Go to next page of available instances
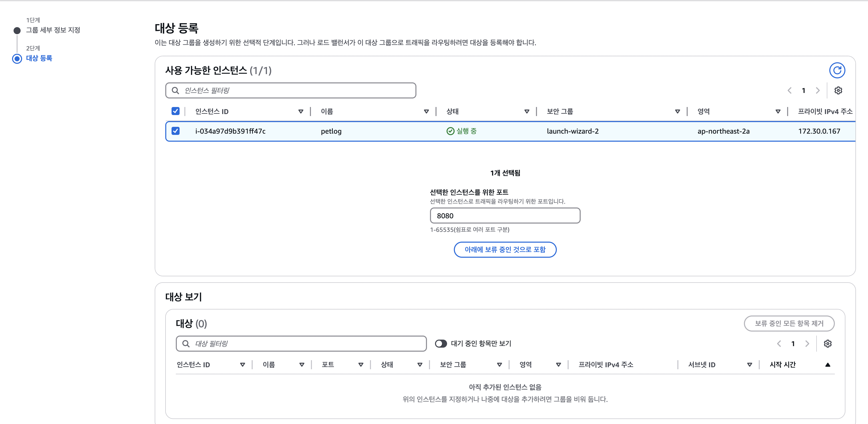 point(818,90)
